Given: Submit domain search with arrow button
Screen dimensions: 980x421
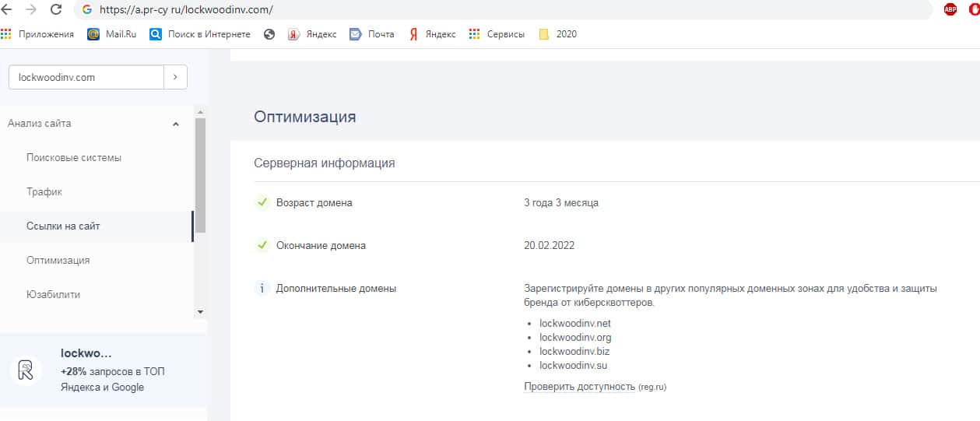Looking at the screenshot, I should tap(175, 77).
